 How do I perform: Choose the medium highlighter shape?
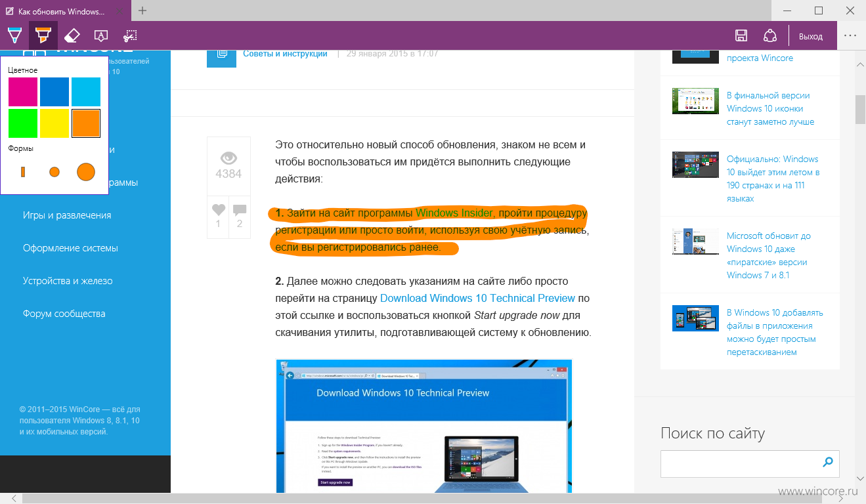54,172
